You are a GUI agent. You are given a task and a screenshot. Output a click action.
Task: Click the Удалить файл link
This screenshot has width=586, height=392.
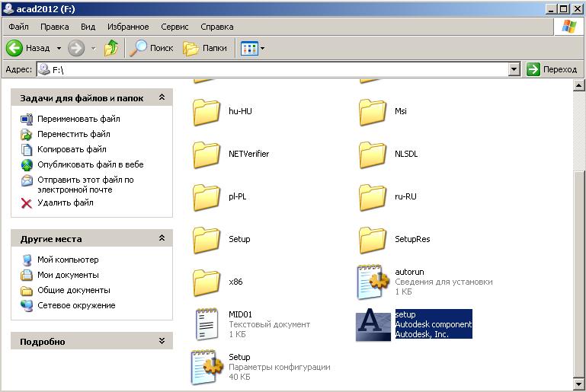coord(66,202)
